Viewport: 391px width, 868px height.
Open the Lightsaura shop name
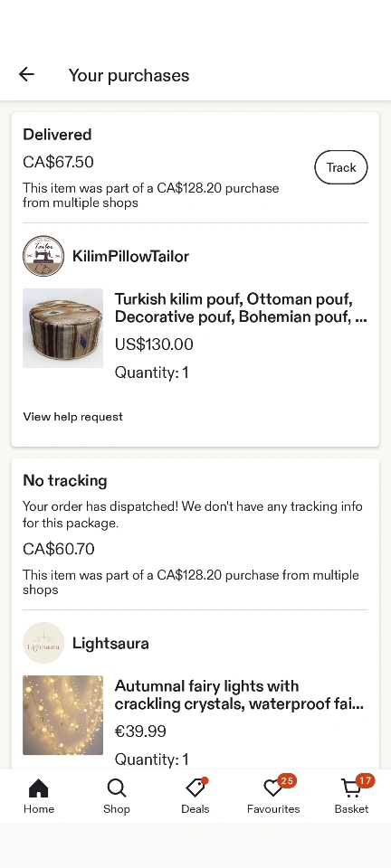click(110, 643)
